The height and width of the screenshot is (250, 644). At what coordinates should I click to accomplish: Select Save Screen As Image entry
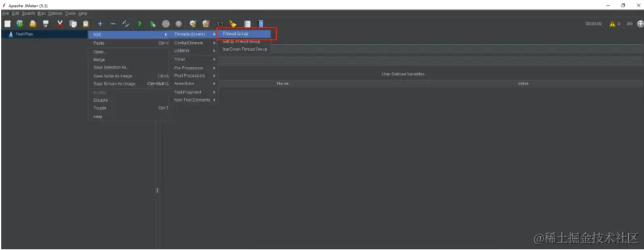129,84
